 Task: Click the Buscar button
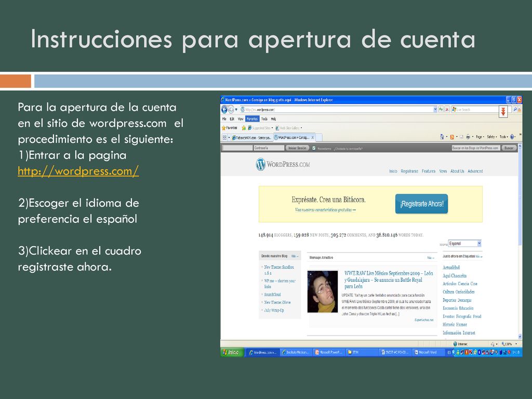coord(509,148)
